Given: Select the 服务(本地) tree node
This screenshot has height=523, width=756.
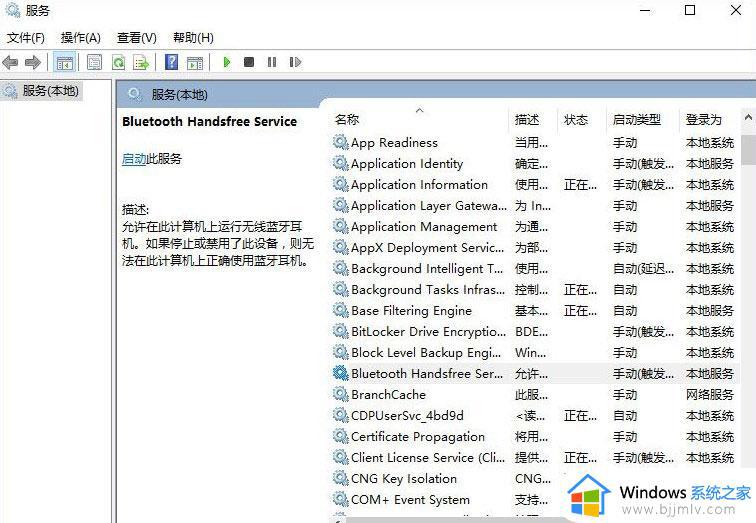Looking at the screenshot, I should [50, 91].
